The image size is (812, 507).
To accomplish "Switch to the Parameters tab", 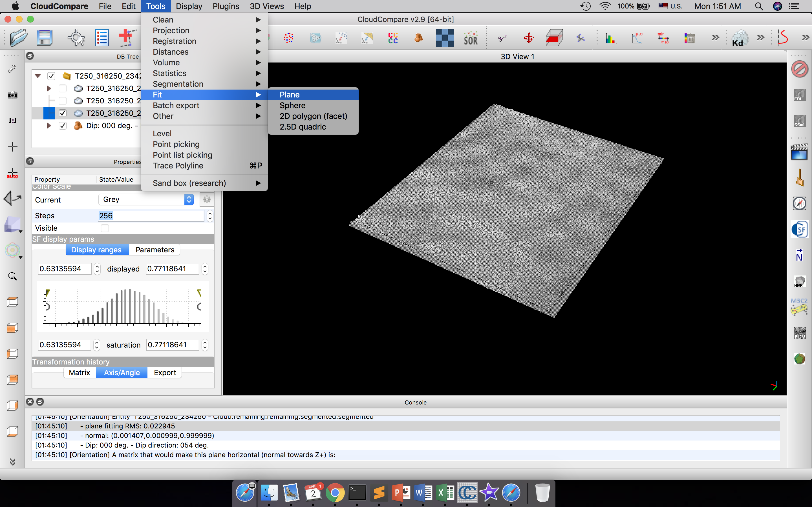I will point(155,250).
